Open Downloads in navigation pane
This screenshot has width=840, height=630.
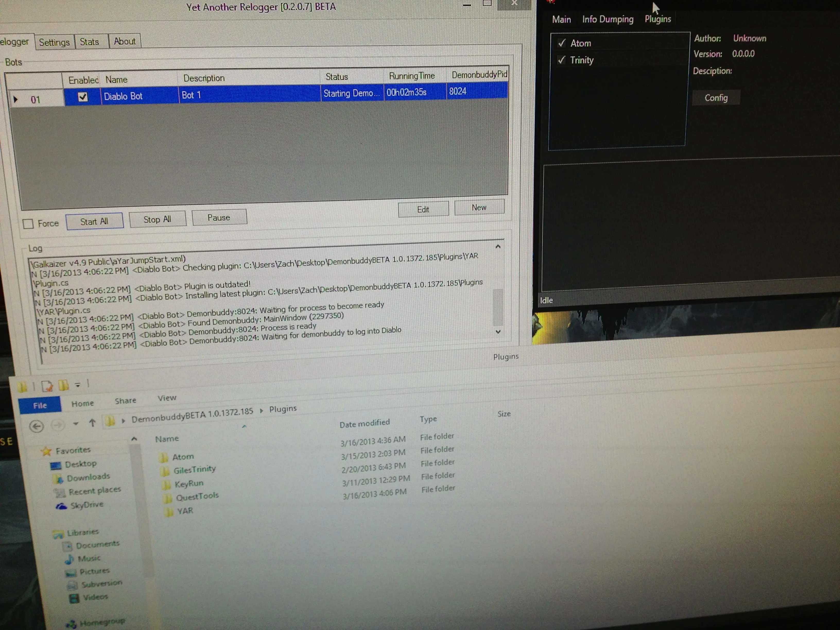tap(88, 477)
